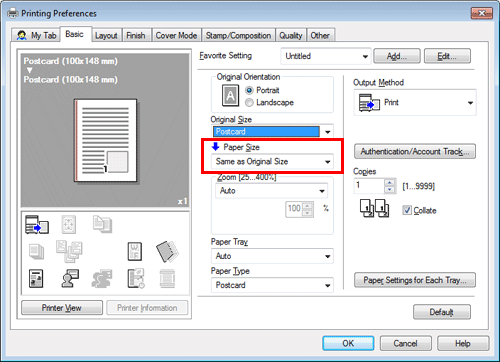Click the collate pages illustration icon
Image resolution: width=500 pixels, height=362 pixels.
click(374, 208)
